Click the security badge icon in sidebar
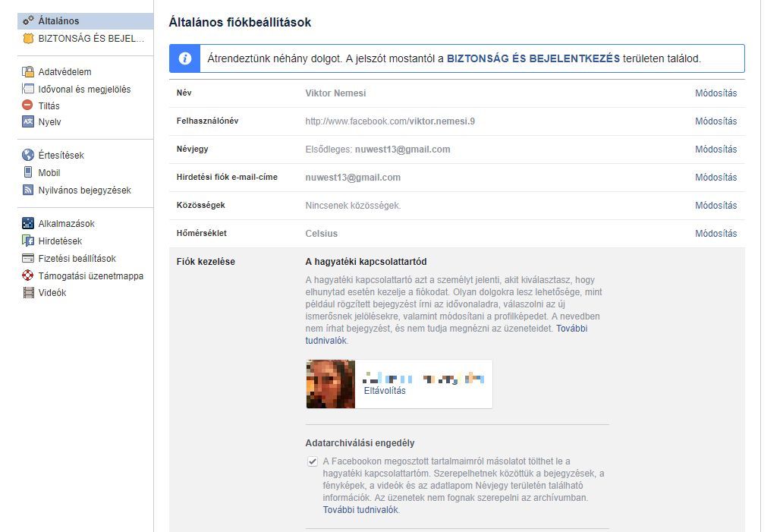Viewport: 780px width, 532px height. (x=28, y=38)
